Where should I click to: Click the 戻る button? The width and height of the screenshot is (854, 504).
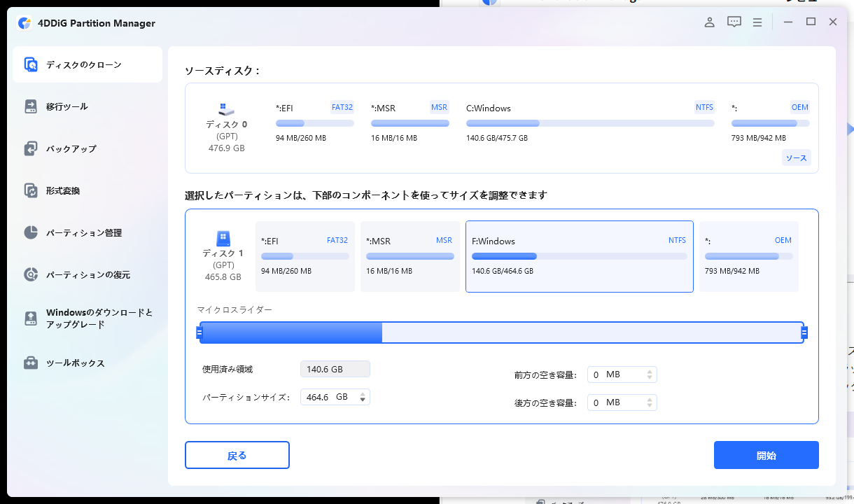click(x=237, y=455)
